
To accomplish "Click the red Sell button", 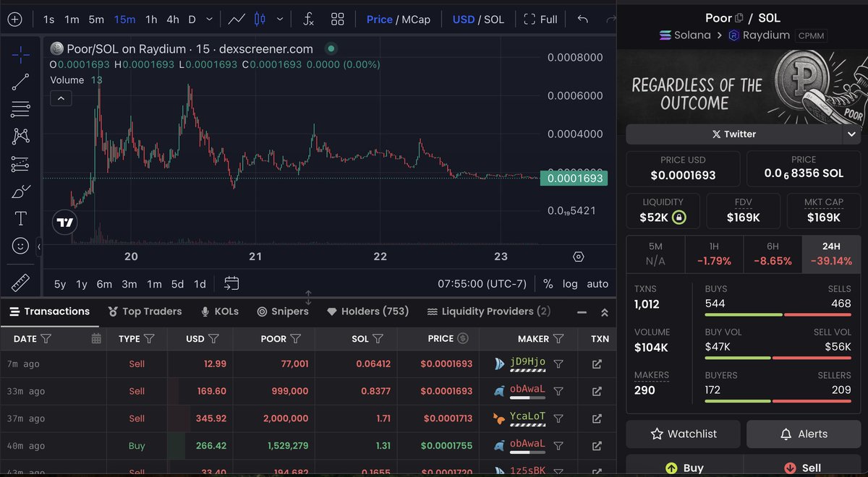I will (x=803, y=467).
